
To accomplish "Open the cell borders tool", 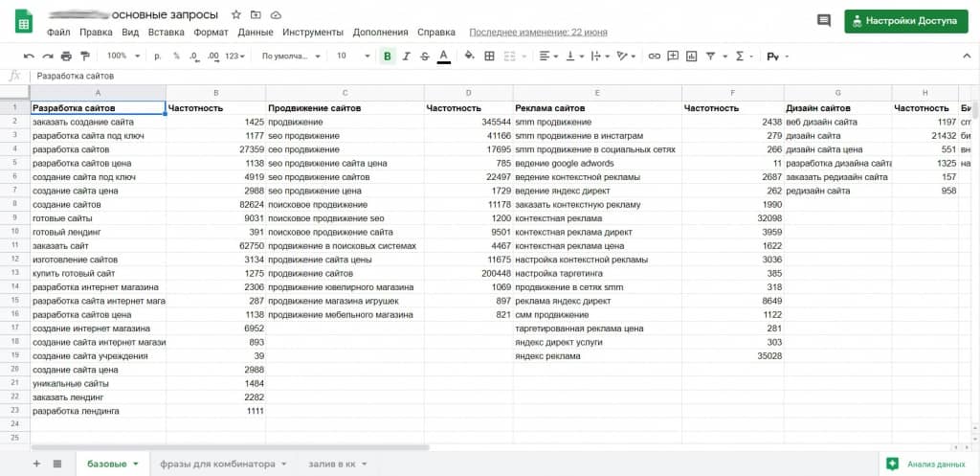I will (490, 57).
